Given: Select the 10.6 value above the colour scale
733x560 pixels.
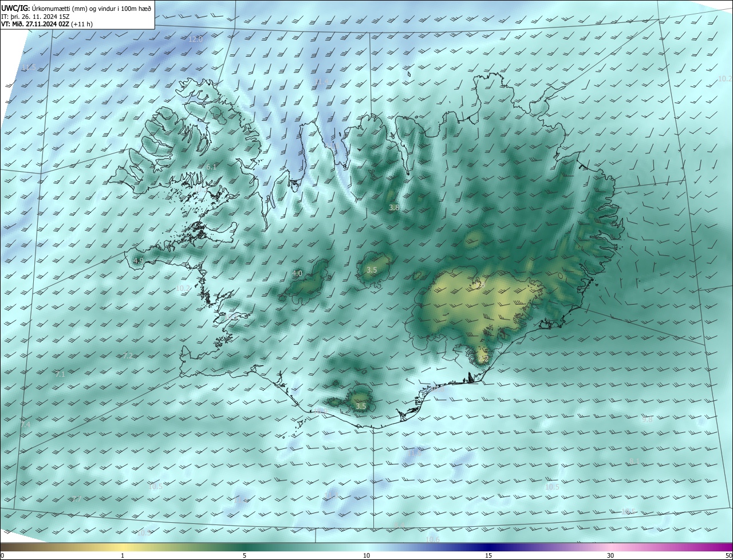Looking at the screenshot, I should click(433, 539).
